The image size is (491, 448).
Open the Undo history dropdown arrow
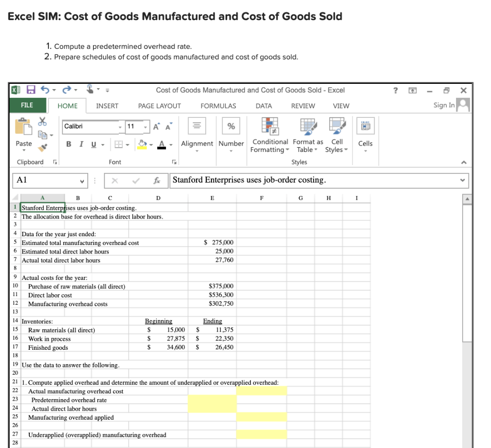pyautogui.click(x=54, y=90)
